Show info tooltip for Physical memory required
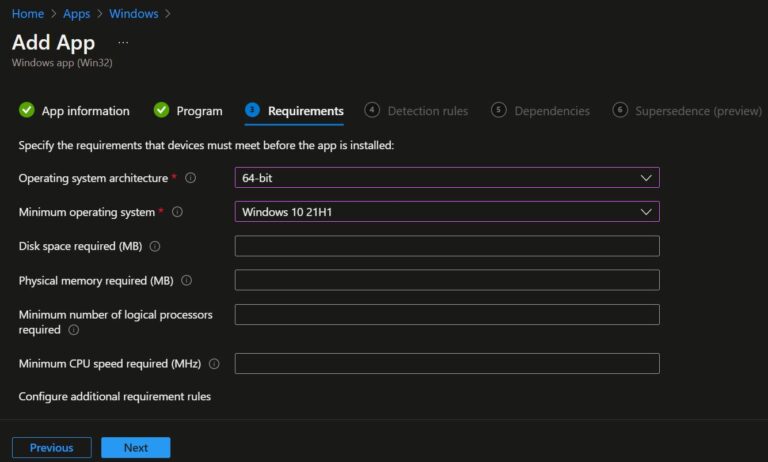This screenshot has height=462, width=768. (x=187, y=280)
